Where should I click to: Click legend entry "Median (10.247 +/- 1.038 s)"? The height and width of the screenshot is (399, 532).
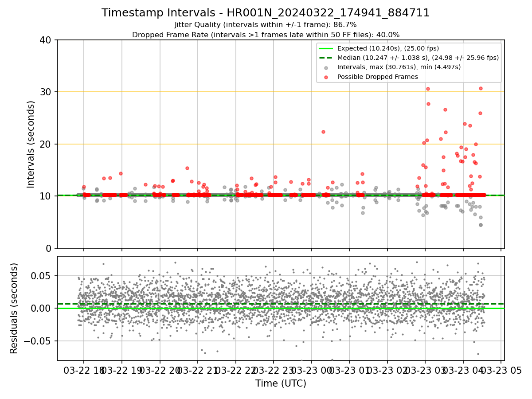click(x=418, y=58)
